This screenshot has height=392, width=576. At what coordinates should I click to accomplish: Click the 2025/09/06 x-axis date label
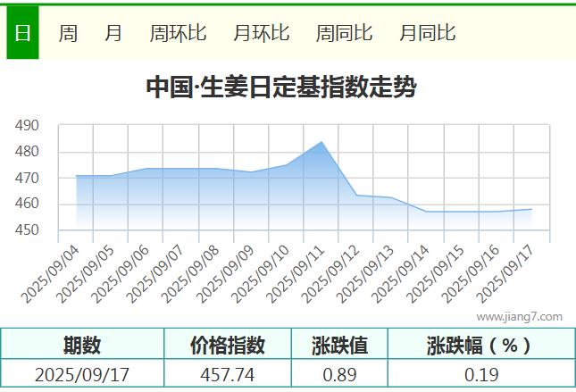[x=121, y=274]
